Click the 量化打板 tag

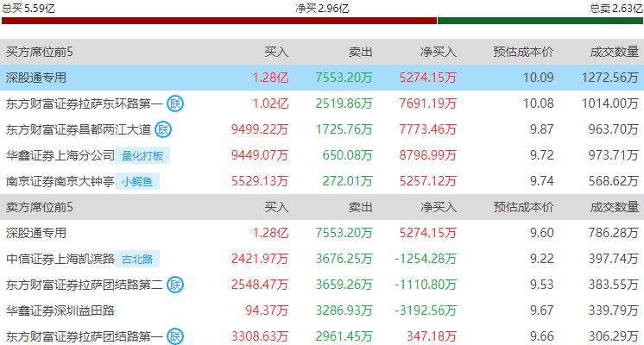click(142, 155)
